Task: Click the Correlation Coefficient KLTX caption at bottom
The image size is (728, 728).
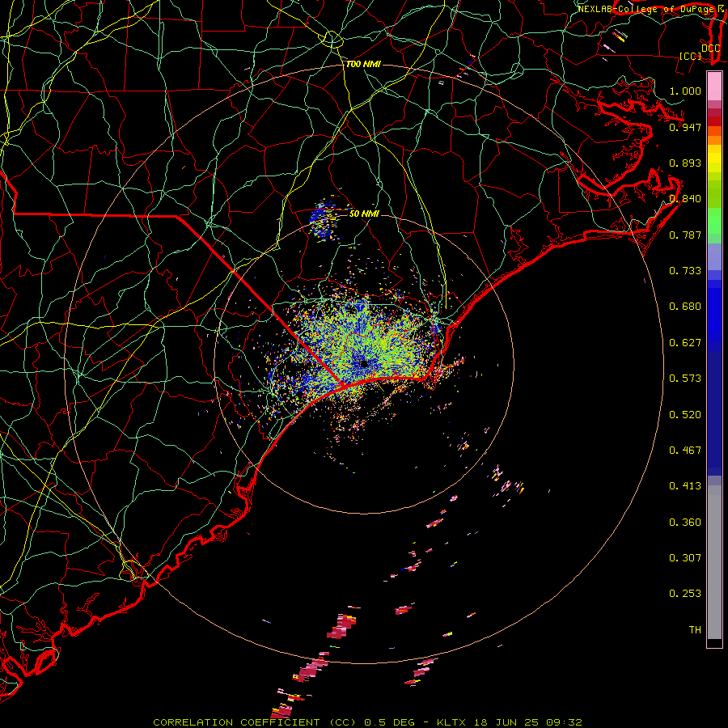Action: point(367,722)
